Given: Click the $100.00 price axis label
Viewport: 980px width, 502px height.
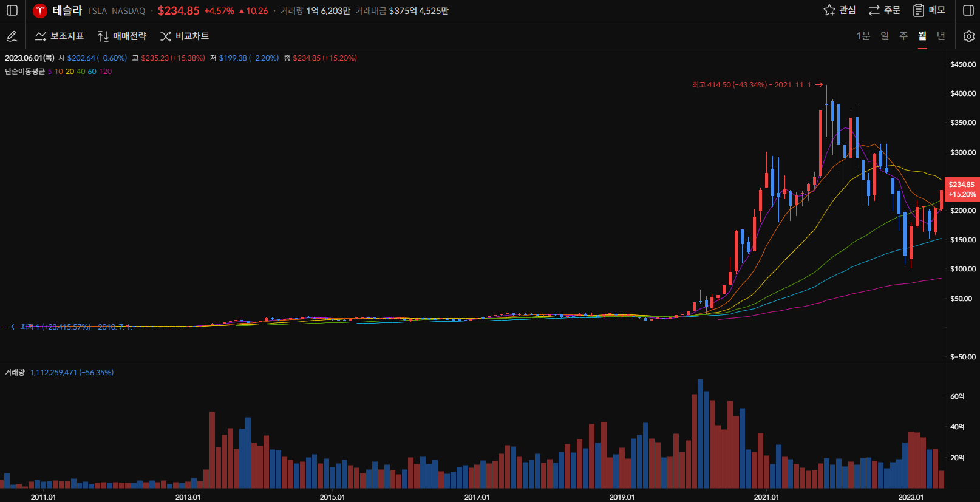Looking at the screenshot, I should (963, 269).
